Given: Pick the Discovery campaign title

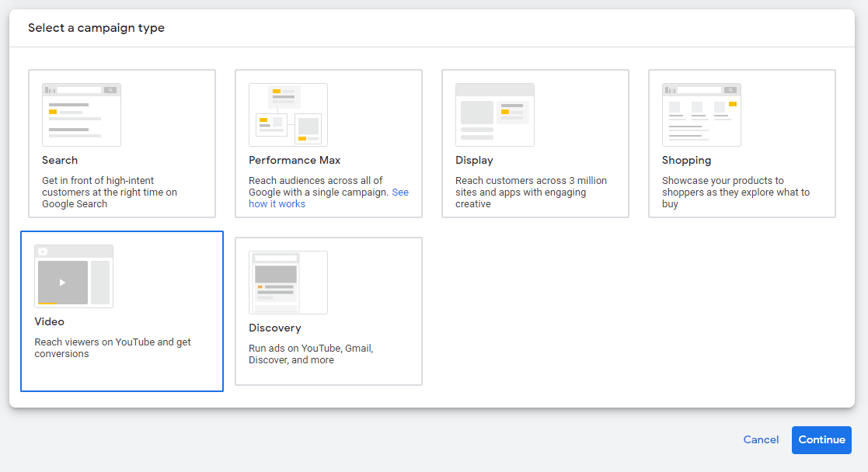Looking at the screenshot, I should [274, 328].
